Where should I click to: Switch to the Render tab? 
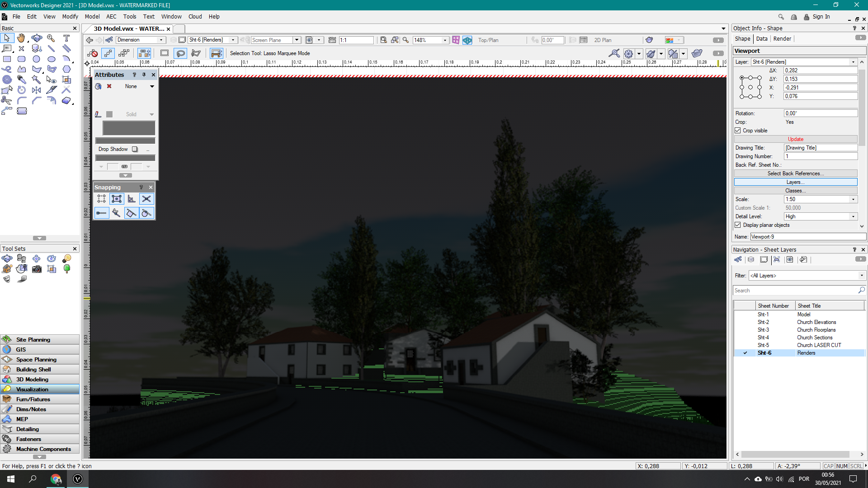click(782, 39)
